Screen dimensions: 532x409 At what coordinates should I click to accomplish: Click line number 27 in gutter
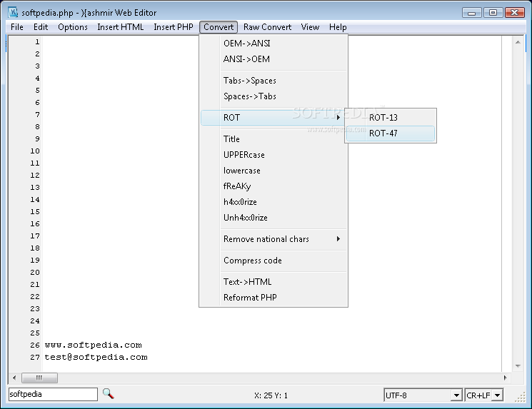coord(35,357)
